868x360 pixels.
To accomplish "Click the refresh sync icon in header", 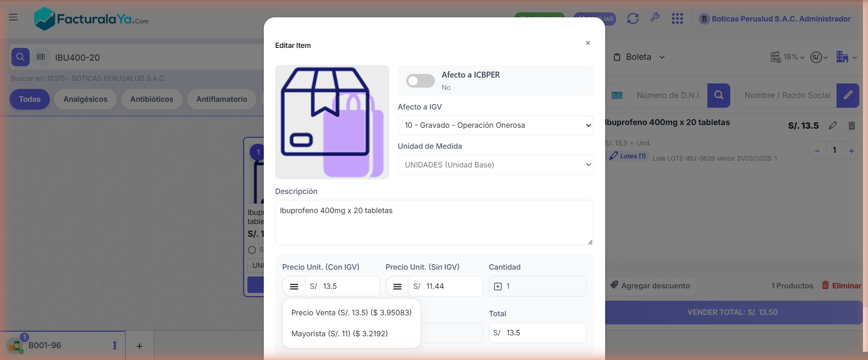I will coord(633,19).
